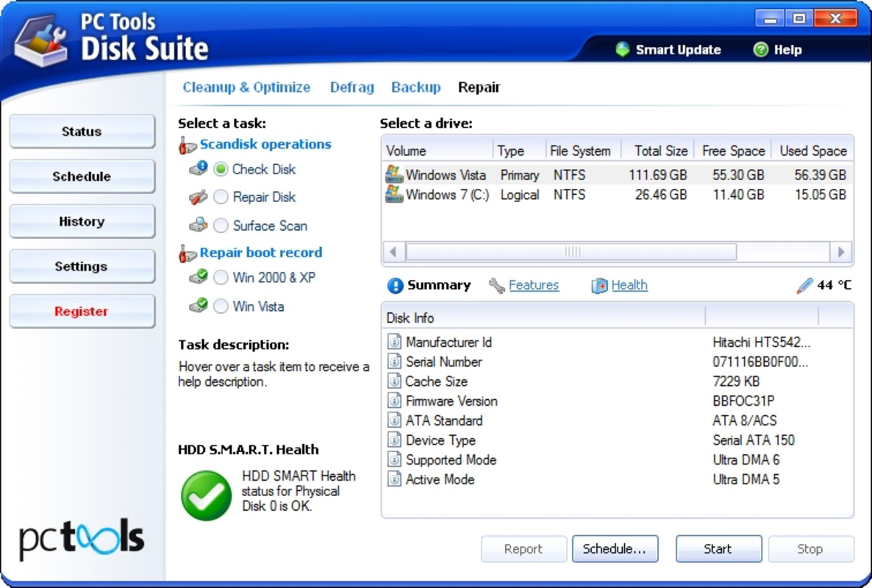
Task: Click the Manufacturer Id row icon
Action: coord(394,341)
